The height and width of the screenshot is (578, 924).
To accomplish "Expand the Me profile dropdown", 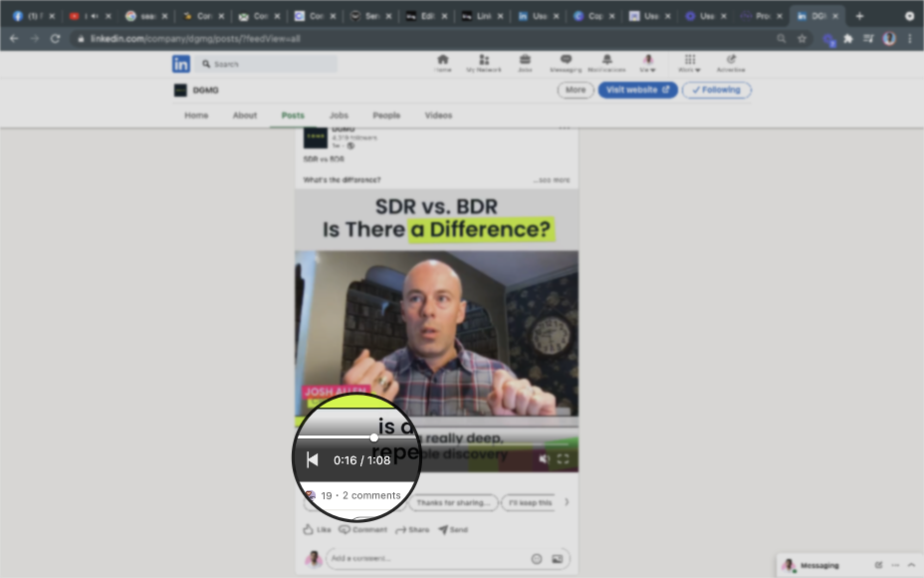I will point(648,63).
